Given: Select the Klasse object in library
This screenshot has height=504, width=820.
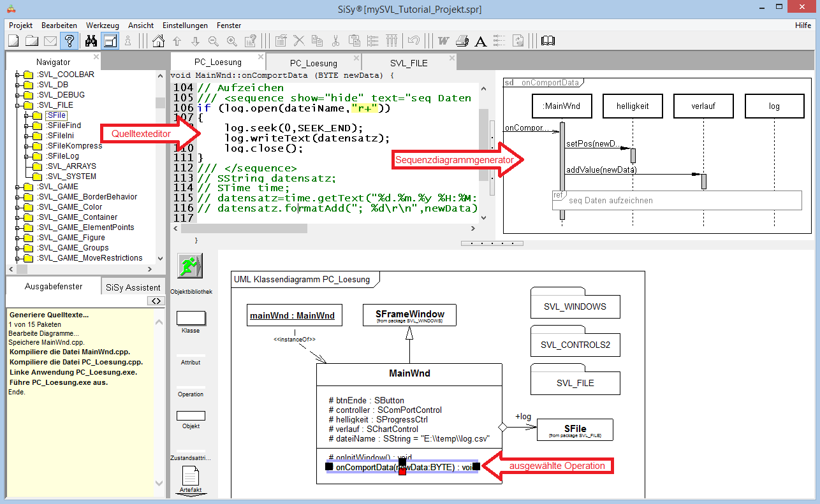Looking at the screenshot, I should pos(190,318).
